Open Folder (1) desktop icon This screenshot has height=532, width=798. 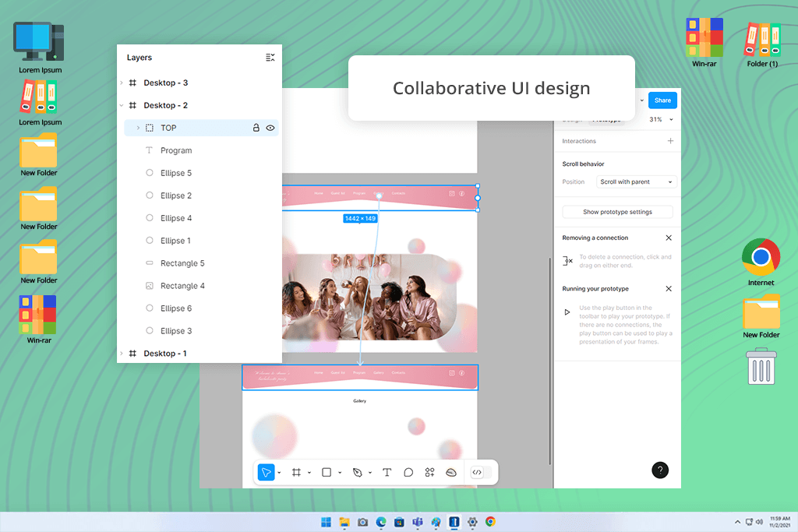(762, 44)
